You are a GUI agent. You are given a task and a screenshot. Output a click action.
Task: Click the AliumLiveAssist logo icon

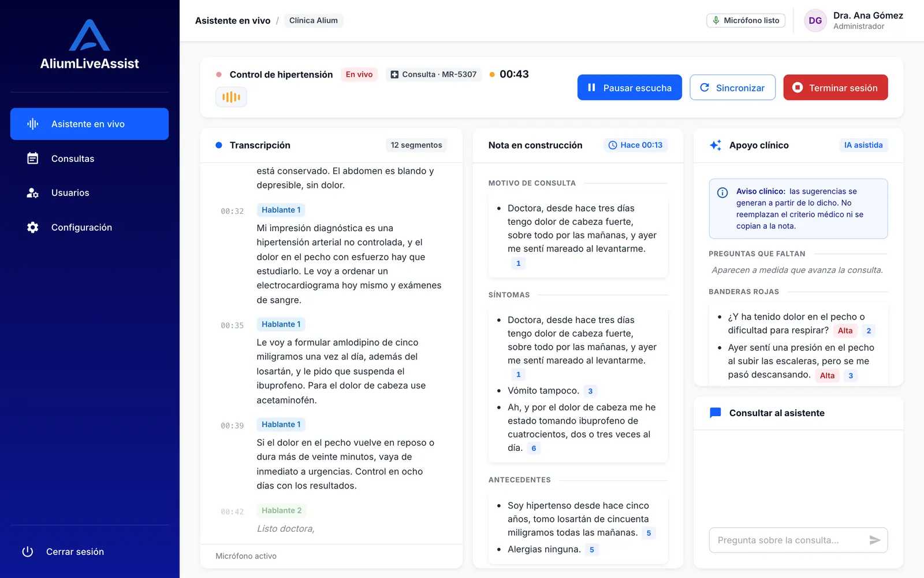[90, 35]
